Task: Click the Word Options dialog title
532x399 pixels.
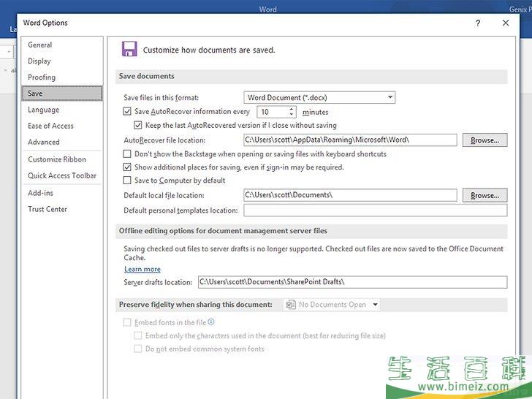Action: [45, 23]
